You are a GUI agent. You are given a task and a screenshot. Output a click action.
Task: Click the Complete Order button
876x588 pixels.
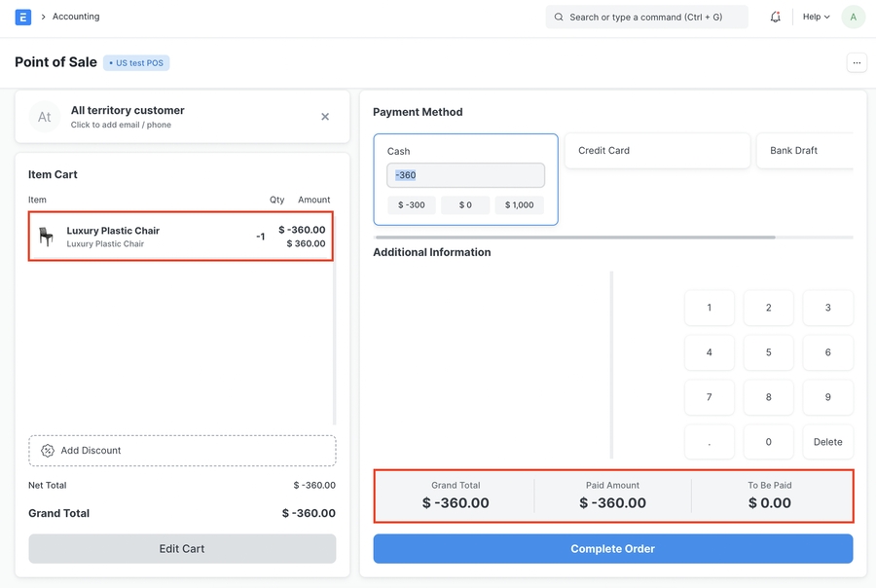coord(612,548)
